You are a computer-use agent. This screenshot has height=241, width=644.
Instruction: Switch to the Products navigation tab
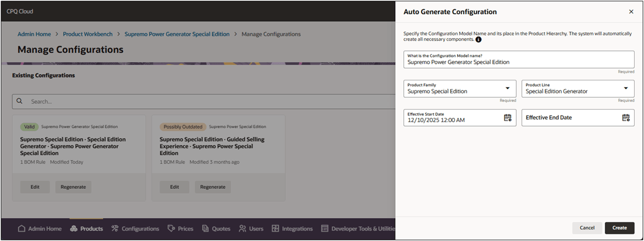pos(86,229)
